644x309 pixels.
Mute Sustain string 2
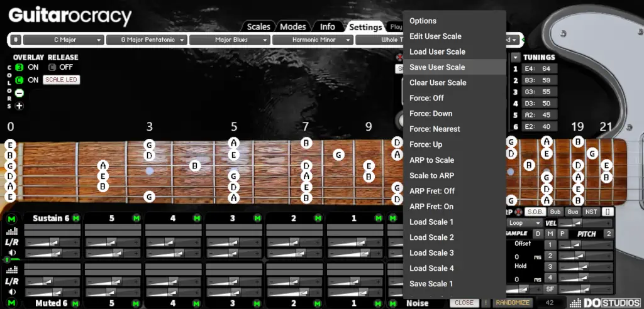tap(318, 219)
